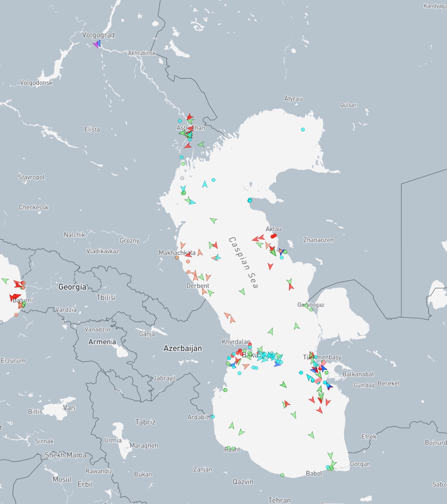Select the purple vessel arrow at Volgograd
Viewport: 447px width, 504px height.
96,44
